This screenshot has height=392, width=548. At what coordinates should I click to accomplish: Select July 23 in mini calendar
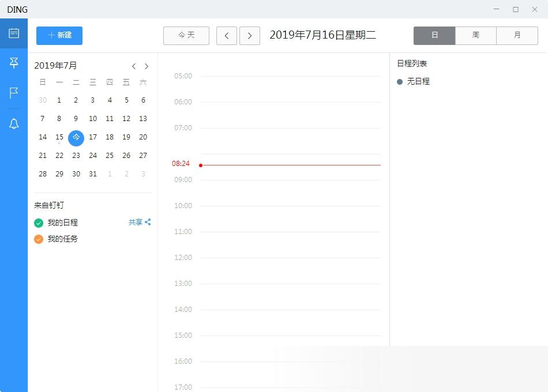point(76,156)
